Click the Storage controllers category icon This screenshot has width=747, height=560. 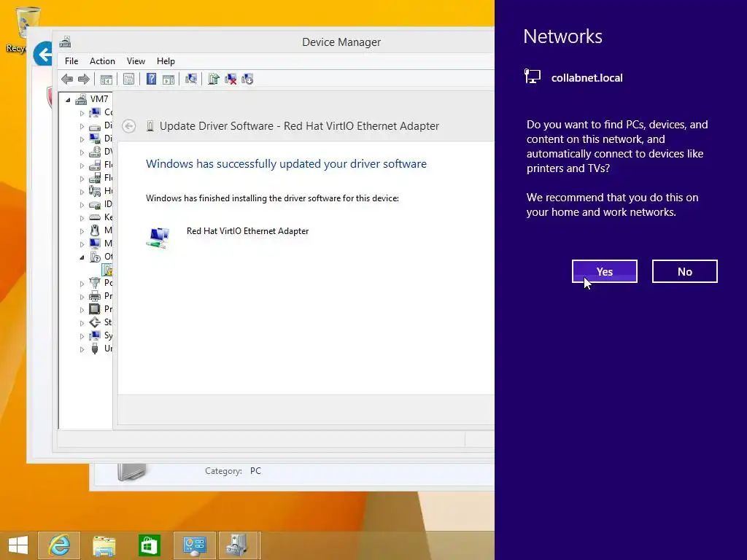[x=95, y=322]
